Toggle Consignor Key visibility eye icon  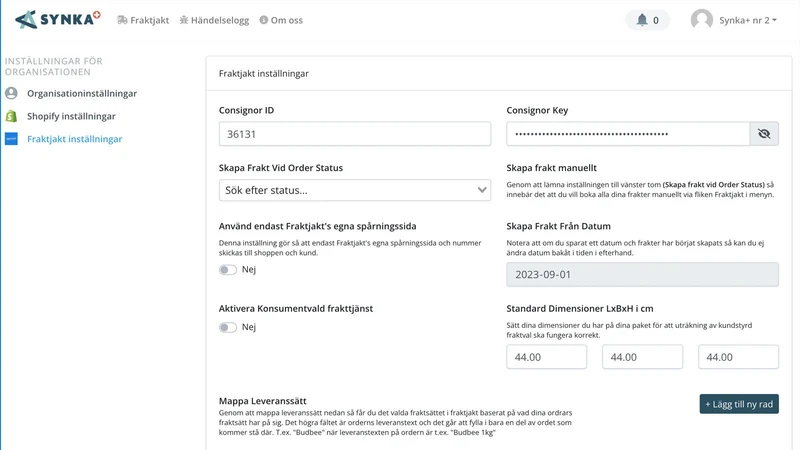coord(764,134)
